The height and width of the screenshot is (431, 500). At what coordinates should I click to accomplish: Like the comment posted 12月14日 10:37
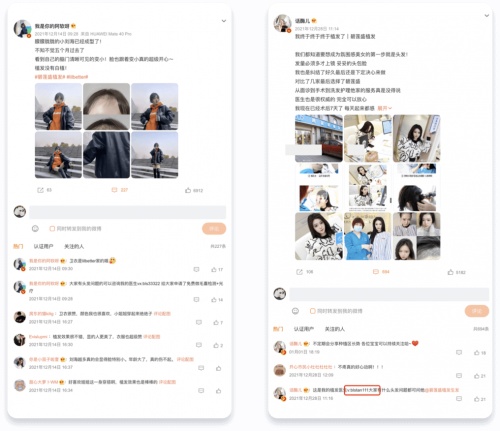(x=218, y=368)
